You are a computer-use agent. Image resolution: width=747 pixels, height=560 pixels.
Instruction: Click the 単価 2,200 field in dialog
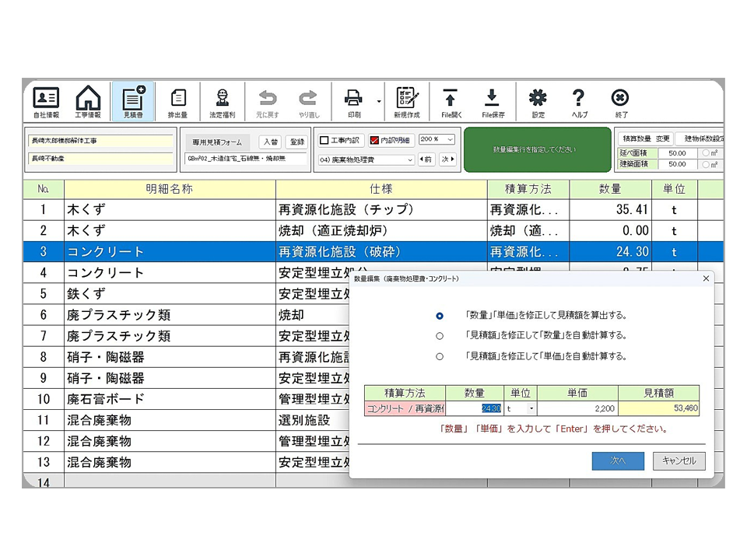577,408
